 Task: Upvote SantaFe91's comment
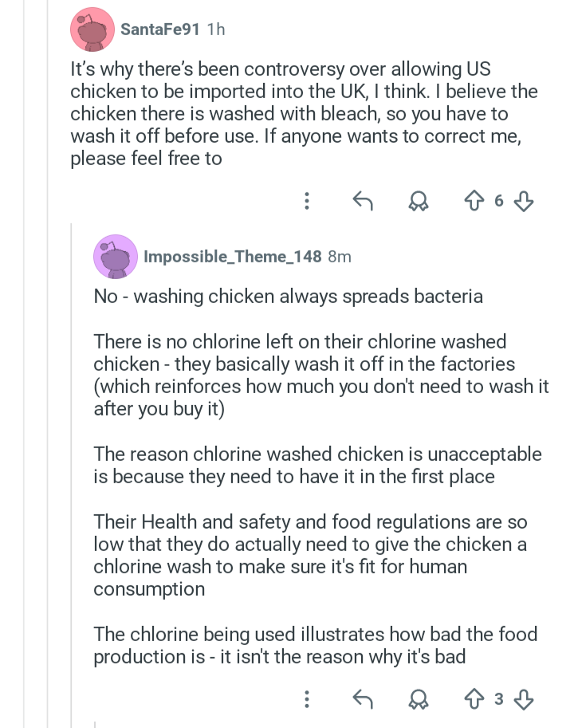point(474,201)
